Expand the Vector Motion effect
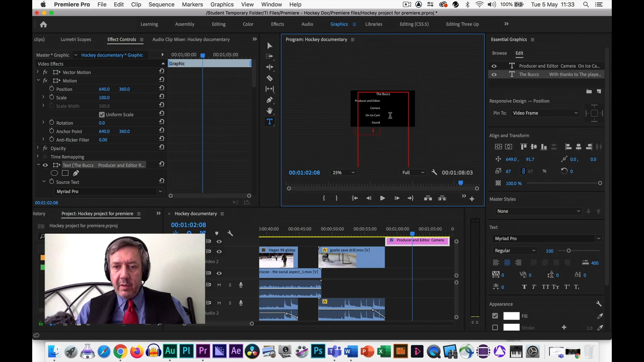The height and width of the screenshot is (362, 644). click(x=38, y=72)
